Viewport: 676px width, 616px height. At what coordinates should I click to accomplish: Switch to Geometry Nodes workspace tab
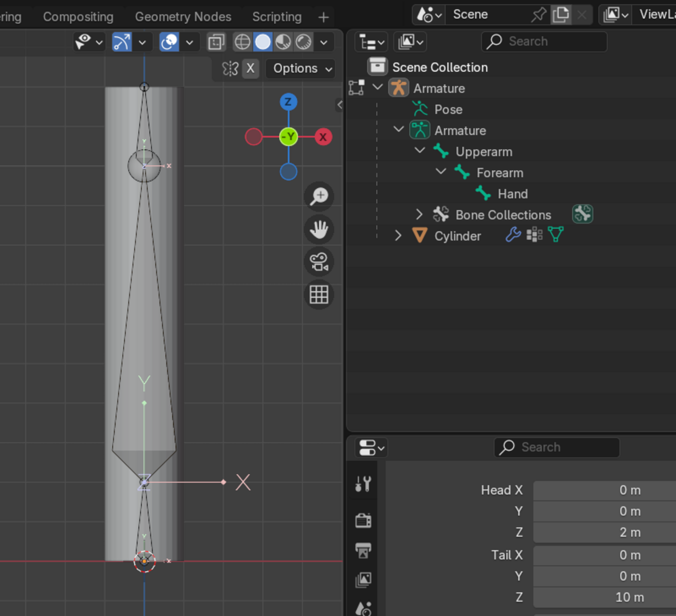(x=183, y=17)
